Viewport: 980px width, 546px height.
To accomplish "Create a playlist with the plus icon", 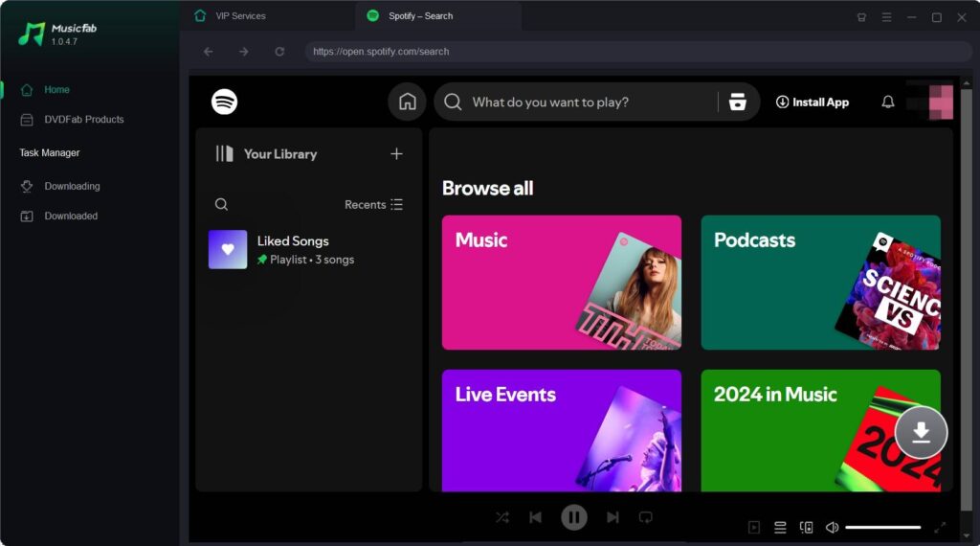I will (x=396, y=154).
